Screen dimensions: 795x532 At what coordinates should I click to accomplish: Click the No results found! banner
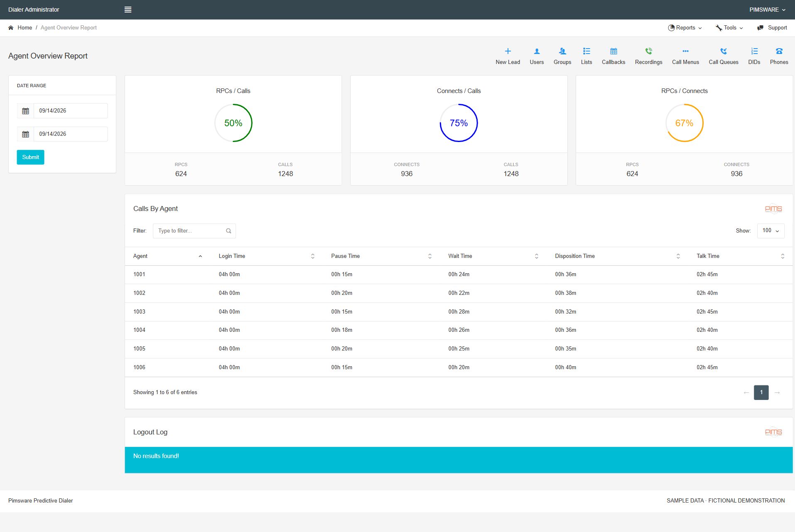click(x=459, y=460)
